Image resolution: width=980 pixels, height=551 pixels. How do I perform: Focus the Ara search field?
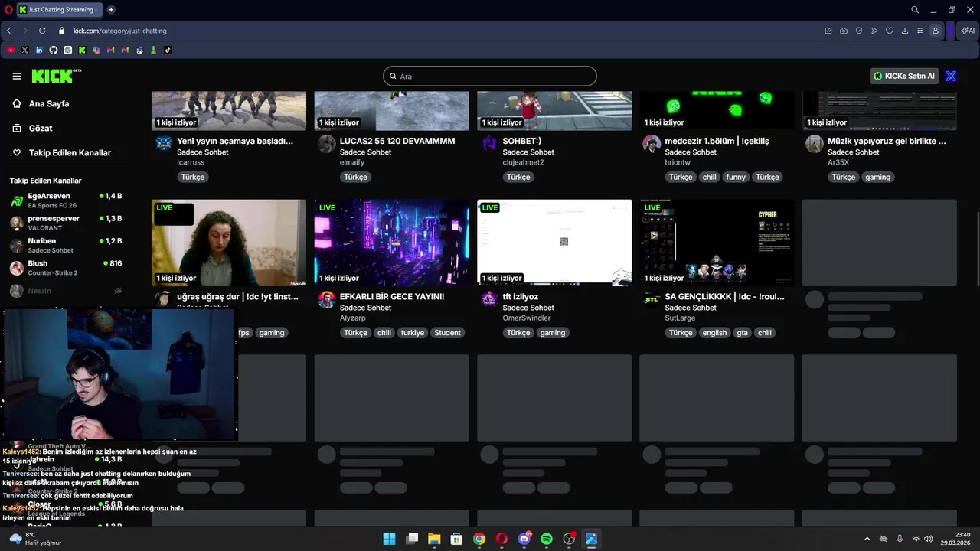click(490, 76)
